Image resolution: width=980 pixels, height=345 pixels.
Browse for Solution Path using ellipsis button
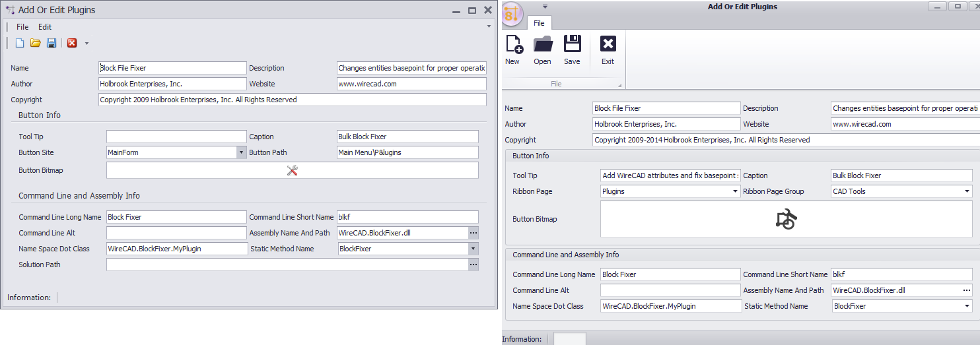[473, 265]
